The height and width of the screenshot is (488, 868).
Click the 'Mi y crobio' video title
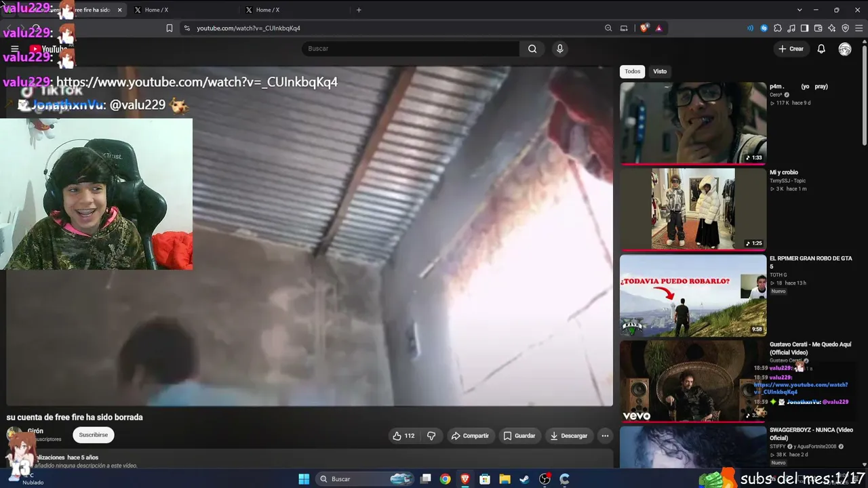click(784, 173)
